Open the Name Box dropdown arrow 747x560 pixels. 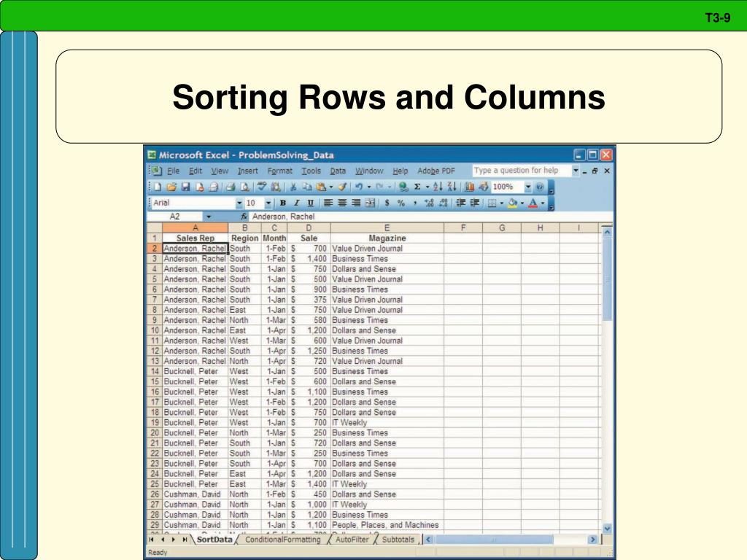[208, 217]
